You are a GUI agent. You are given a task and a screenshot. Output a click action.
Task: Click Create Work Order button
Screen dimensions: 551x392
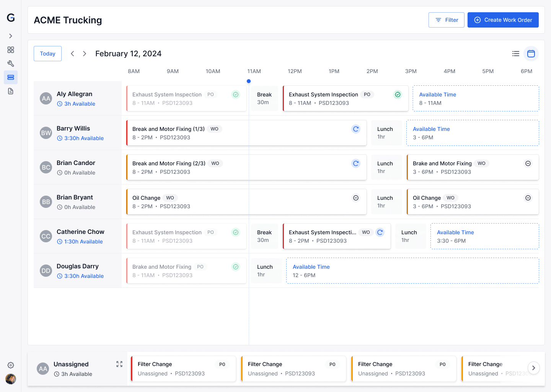pyautogui.click(x=503, y=20)
